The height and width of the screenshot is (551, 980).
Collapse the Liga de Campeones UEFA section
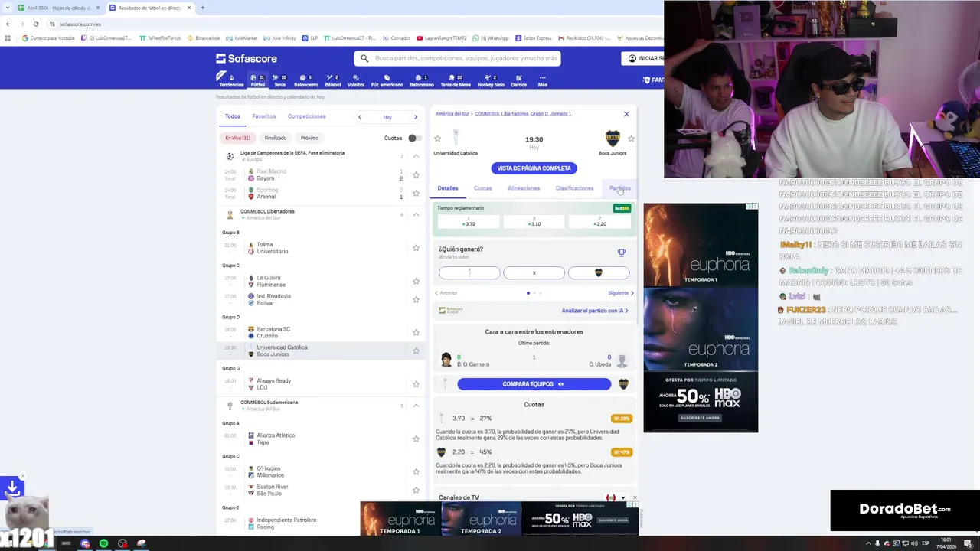(x=416, y=156)
